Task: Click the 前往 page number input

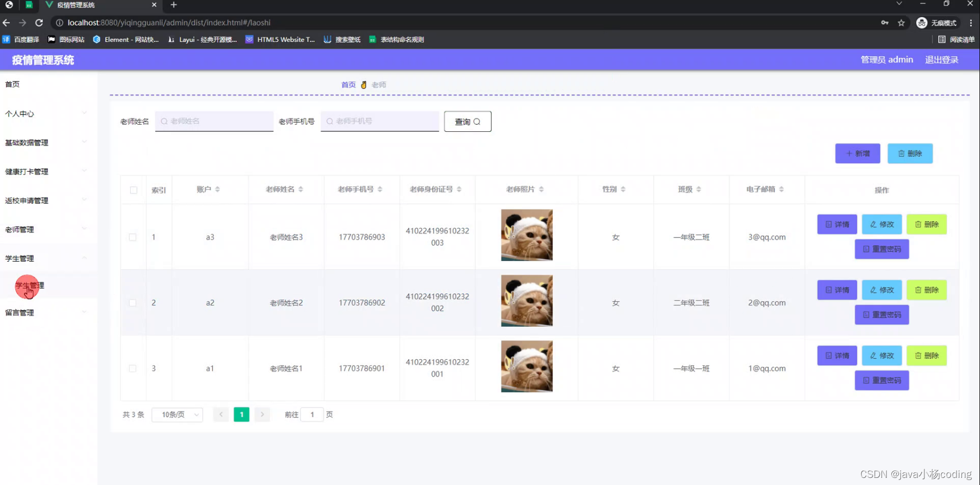Action: point(312,415)
